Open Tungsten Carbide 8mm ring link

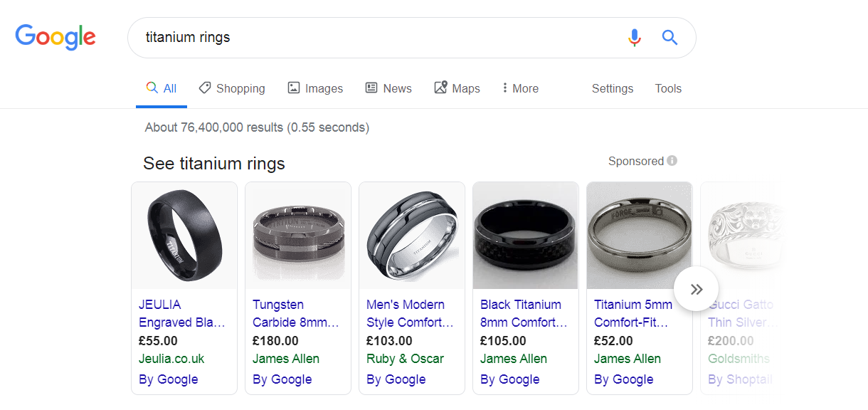point(295,313)
